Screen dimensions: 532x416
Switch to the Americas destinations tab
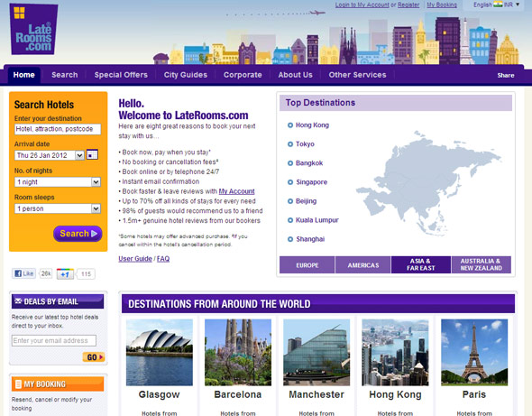[363, 265]
